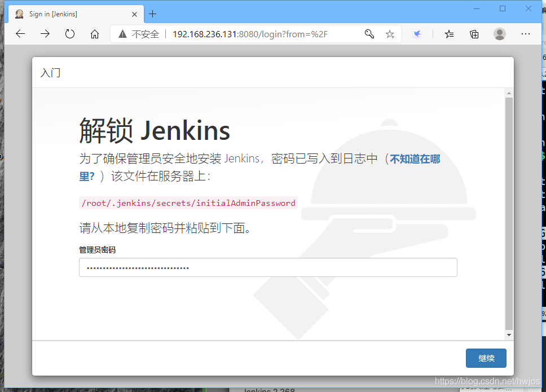Click the 请从本地复制密码并粘贴到下面 instruction text
This screenshot has height=392, width=546.
click(165, 228)
